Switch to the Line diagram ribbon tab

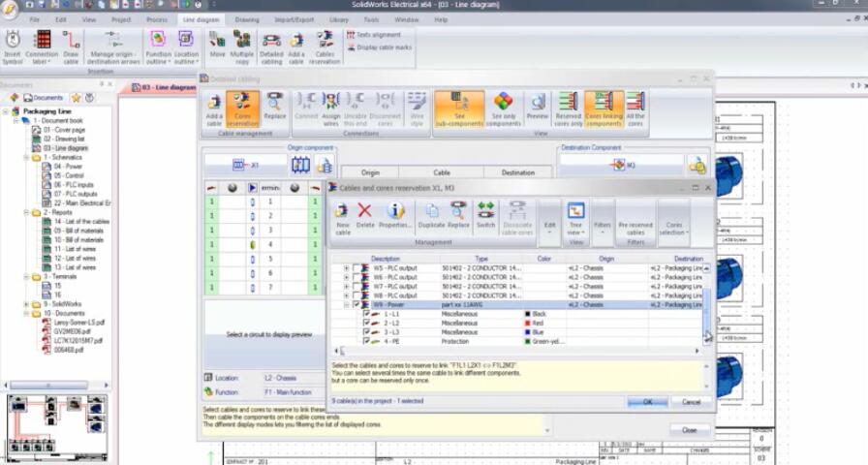(201, 20)
